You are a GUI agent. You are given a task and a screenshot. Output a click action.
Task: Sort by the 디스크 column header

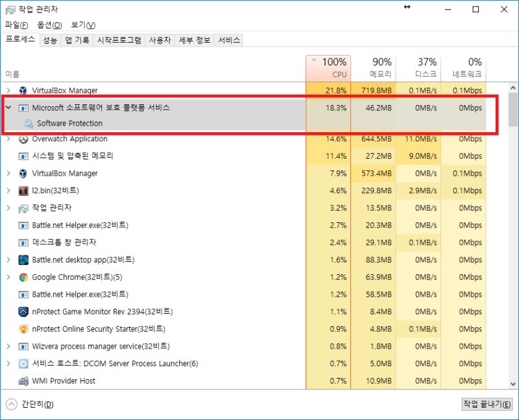click(x=418, y=68)
